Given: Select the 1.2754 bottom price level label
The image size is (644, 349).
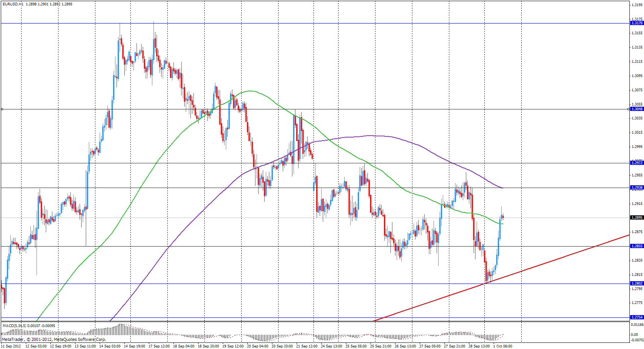Looking at the screenshot, I should pyautogui.click(x=637, y=317).
